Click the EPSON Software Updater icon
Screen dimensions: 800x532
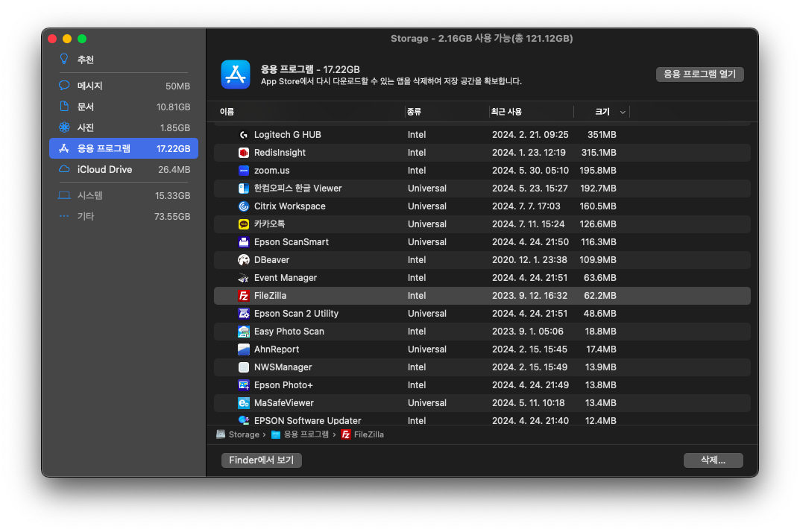click(244, 419)
